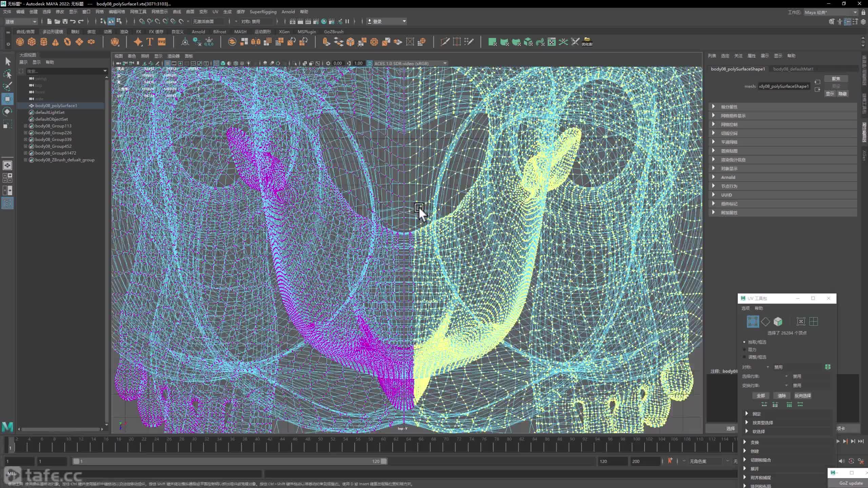This screenshot has height=488, width=868.
Task: Select the Paint Selection tool in toolbox
Action: [x=7, y=86]
